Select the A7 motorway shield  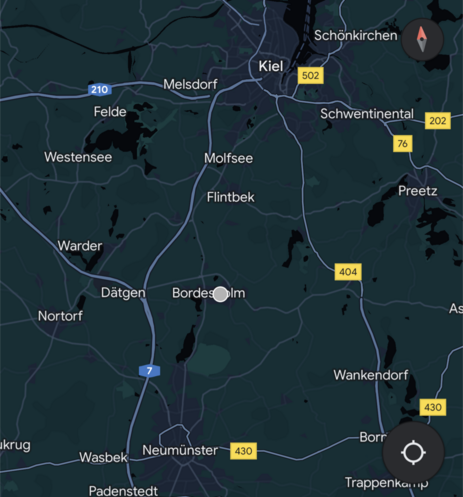[149, 371]
